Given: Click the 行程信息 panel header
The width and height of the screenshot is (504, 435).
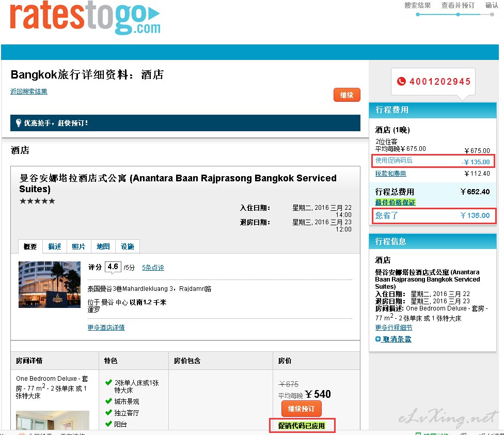Looking at the screenshot, I should pos(433,241).
